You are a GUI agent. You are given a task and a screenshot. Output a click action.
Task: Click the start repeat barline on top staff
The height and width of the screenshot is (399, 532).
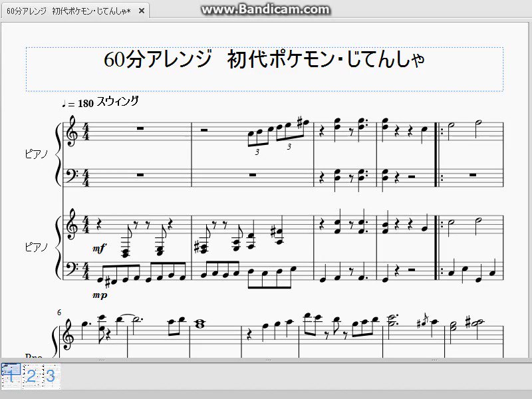pos(439,131)
